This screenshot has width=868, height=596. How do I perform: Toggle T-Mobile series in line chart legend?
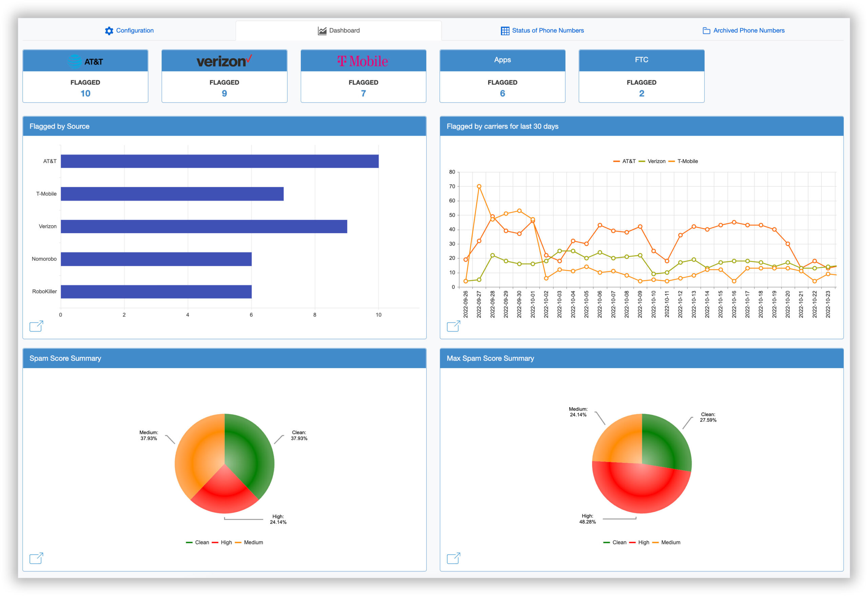click(x=683, y=161)
